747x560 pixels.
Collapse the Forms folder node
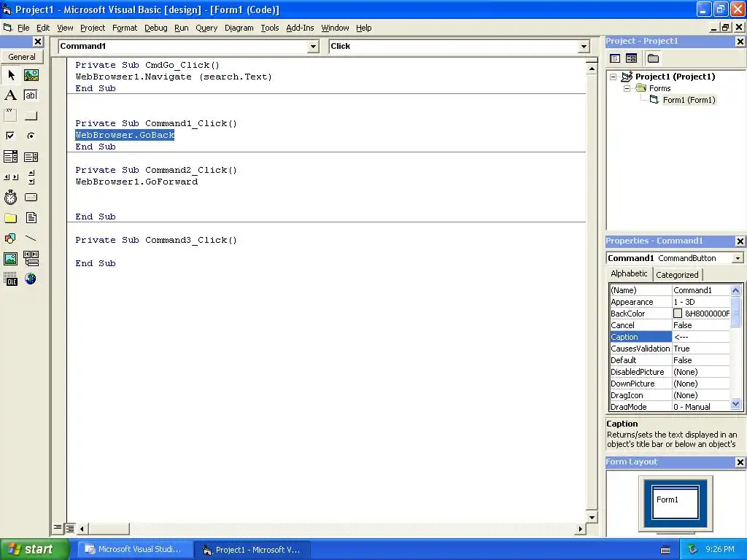point(627,88)
